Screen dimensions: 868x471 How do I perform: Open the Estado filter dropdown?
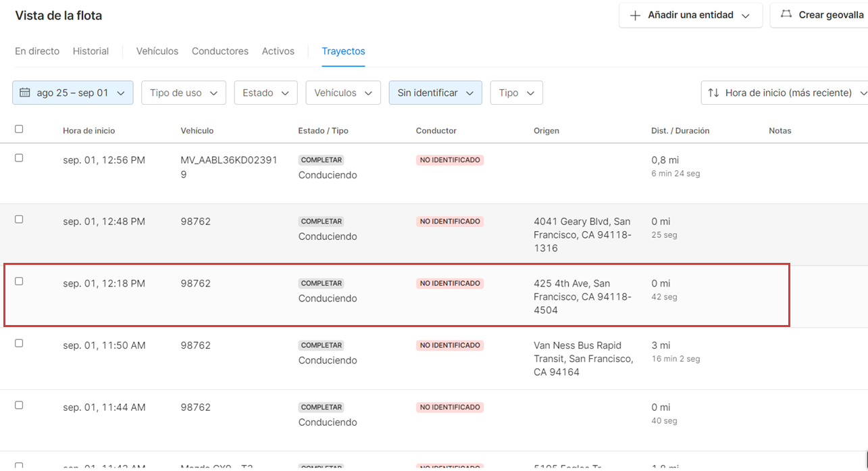pos(266,93)
